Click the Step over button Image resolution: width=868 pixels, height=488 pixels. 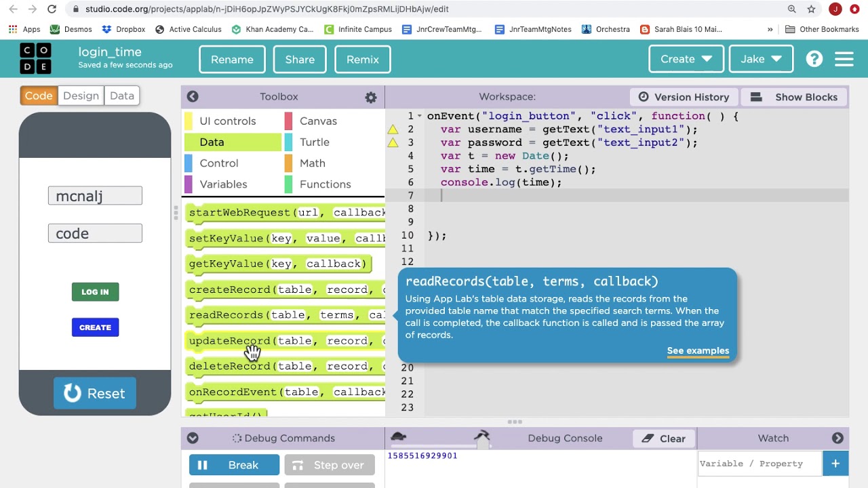[330, 465]
